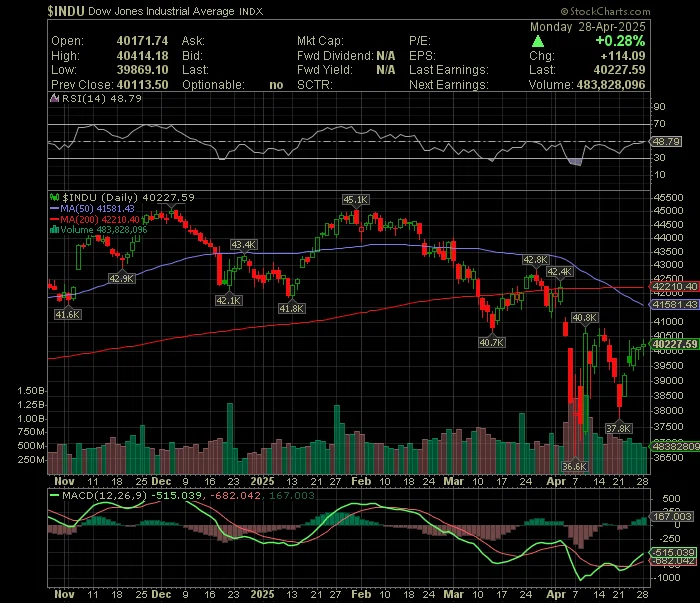Screen dimensions: 700x603
Task: Click the 40227.59 current price axis tag
Action: 675,344
